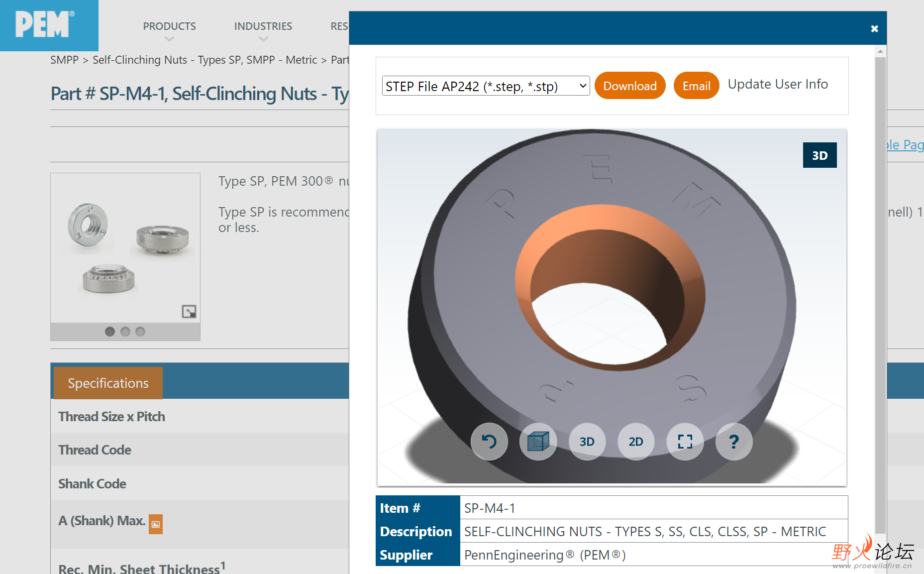924x574 pixels.
Task: Select the description 'SELF-CLINCHING NUTS' cell
Action: click(x=654, y=531)
